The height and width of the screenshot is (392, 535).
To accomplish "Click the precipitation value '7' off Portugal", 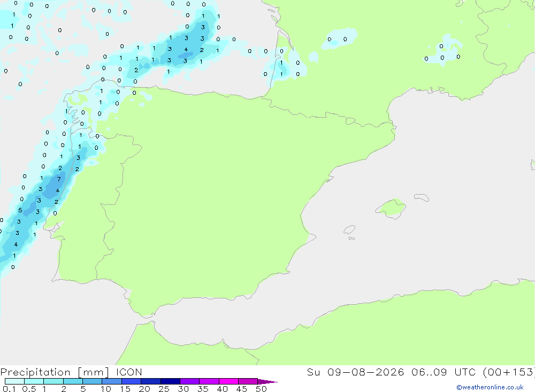I will pos(59,179).
